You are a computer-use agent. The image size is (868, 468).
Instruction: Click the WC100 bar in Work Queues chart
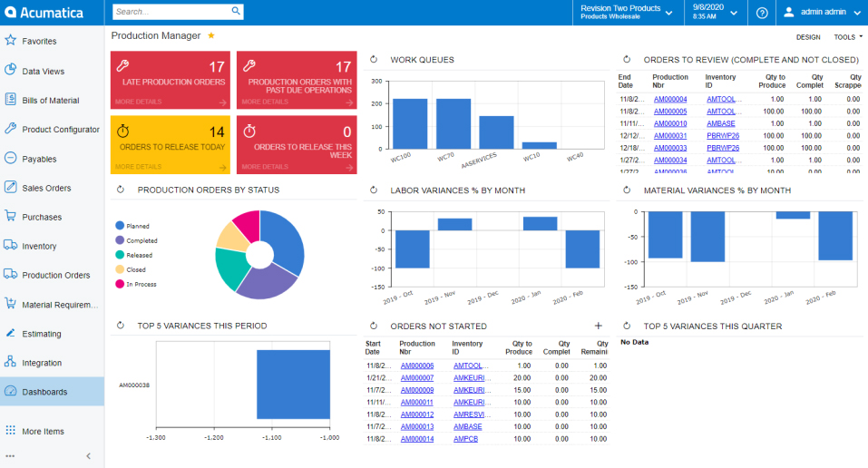point(410,123)
